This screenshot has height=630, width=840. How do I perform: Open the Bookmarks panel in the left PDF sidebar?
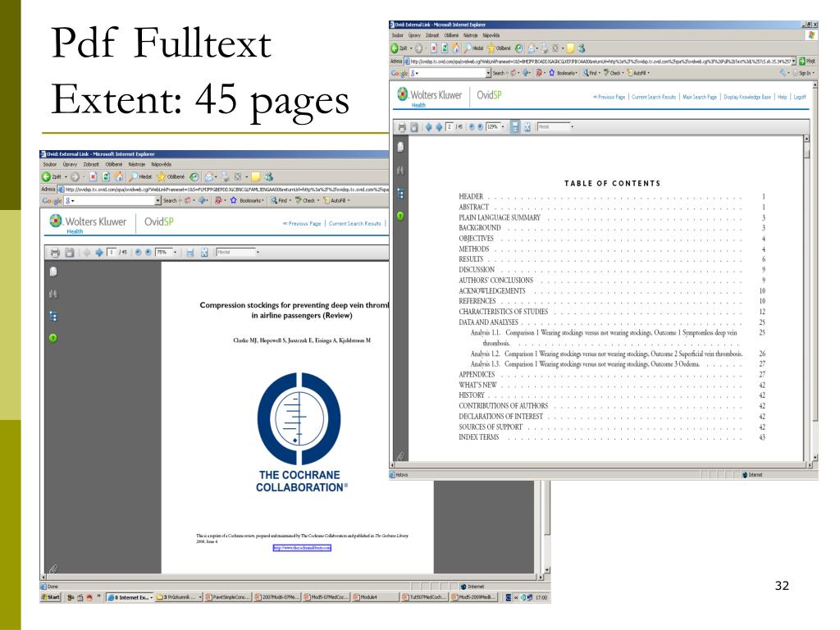(x=53, y=316)
